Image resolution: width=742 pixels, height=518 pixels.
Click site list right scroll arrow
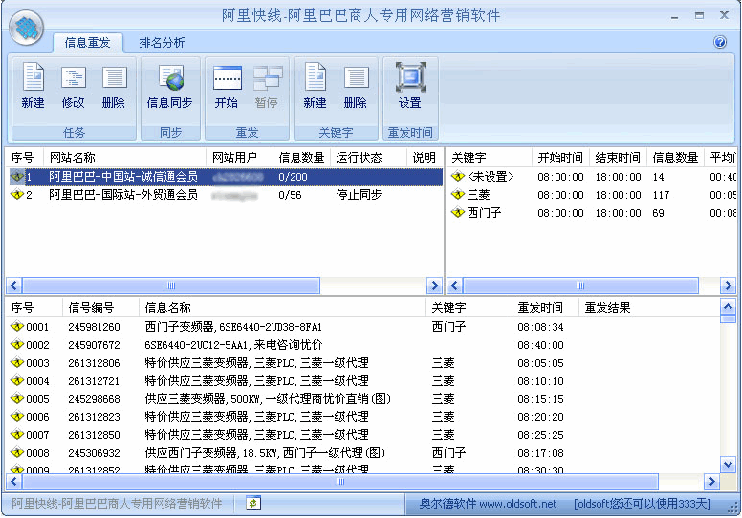click(434, 285)
